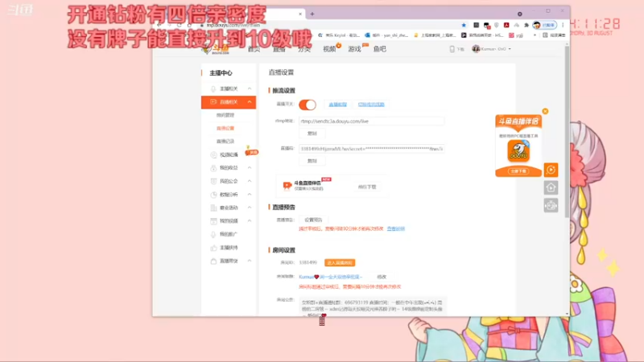Toggle the 直播开关 live switch
Image resolution: width=644 pixels, height=362 pixels.
pos(308,105)
